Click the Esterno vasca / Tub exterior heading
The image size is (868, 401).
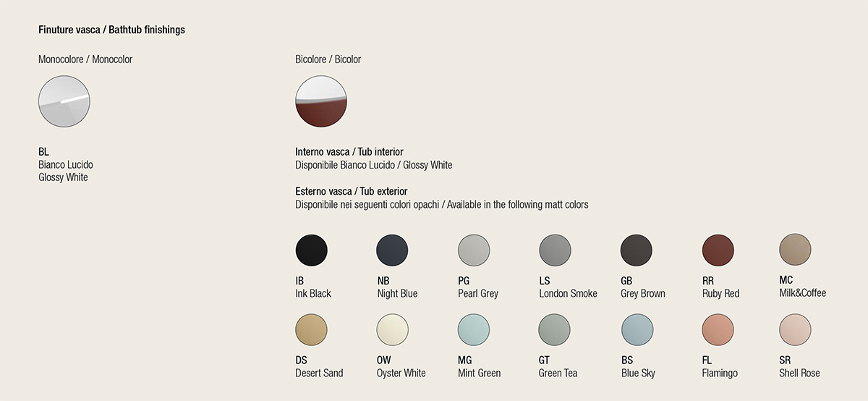(351, 192)
